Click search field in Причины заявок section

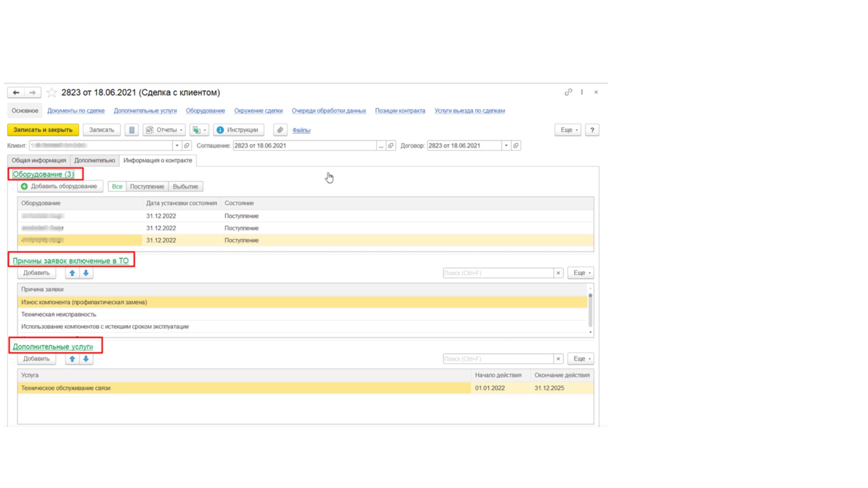point(498,273)
